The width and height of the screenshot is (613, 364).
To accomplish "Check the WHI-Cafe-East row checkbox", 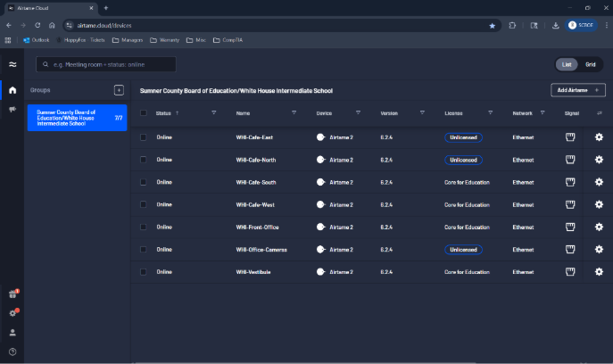I will click(x=144, y=137).
